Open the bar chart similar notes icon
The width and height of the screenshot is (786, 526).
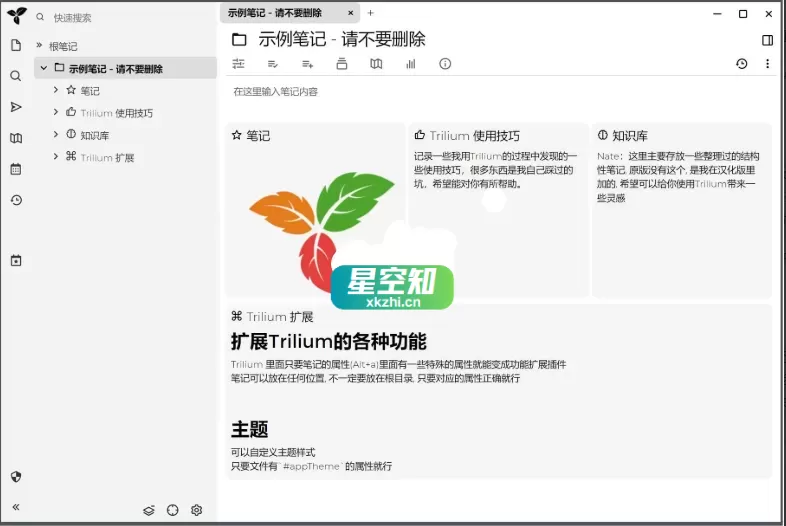411,64
